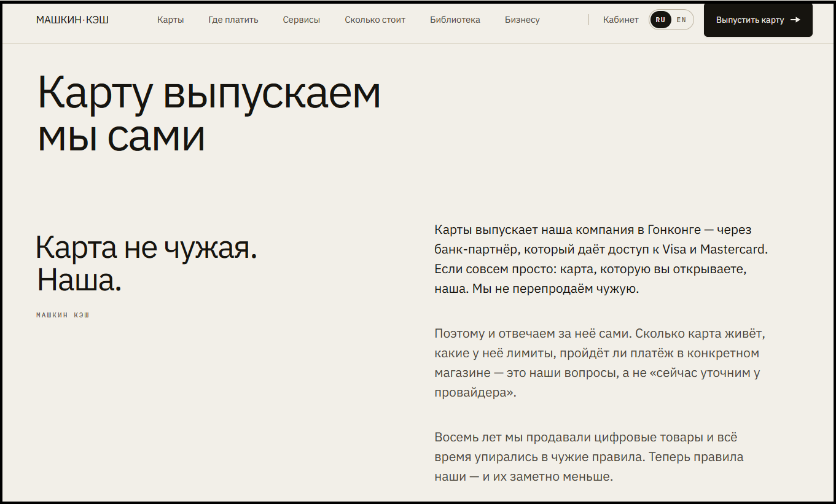Switch the site language to EN
836x504 pixels.
pyautogui.click(x=681, y=20)
